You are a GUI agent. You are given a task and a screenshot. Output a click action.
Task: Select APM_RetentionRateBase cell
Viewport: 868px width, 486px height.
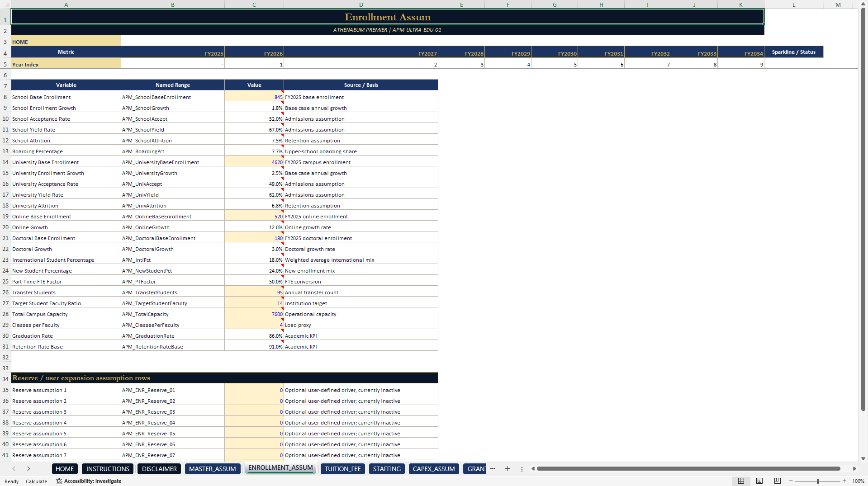click(x=173, y=347)
